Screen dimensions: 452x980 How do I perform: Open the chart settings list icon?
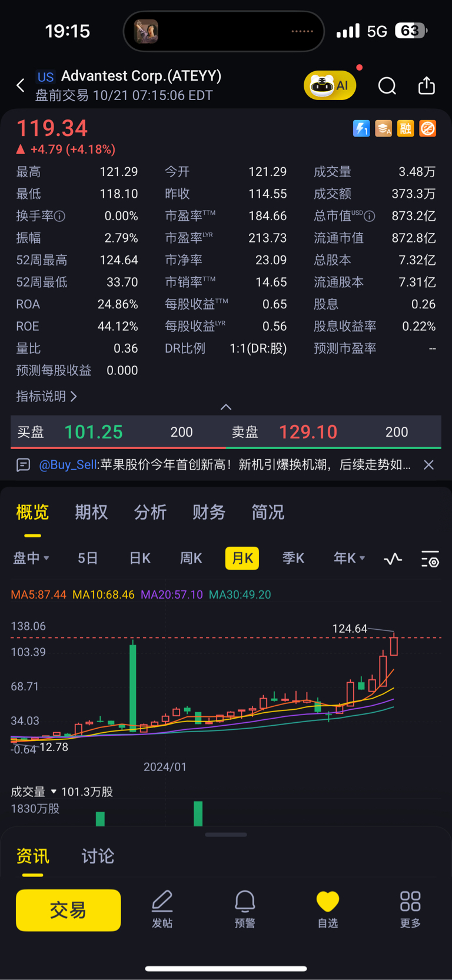(x=430, y=559)
